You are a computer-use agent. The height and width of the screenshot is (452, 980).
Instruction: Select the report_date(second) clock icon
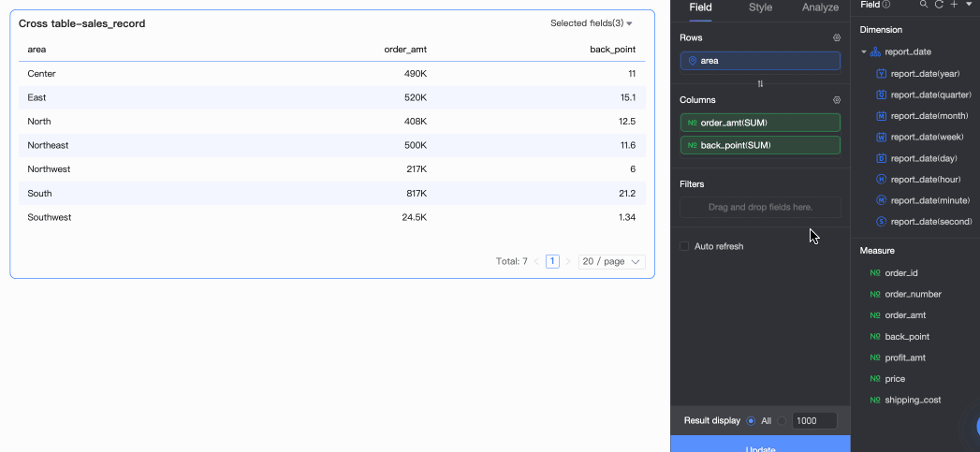881,221
